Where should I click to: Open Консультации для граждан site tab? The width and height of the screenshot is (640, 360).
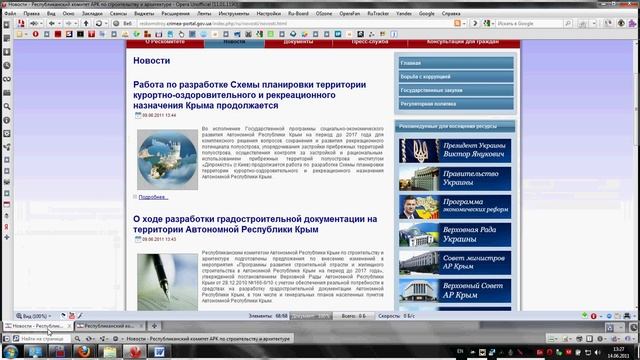[x=464, y=43]
